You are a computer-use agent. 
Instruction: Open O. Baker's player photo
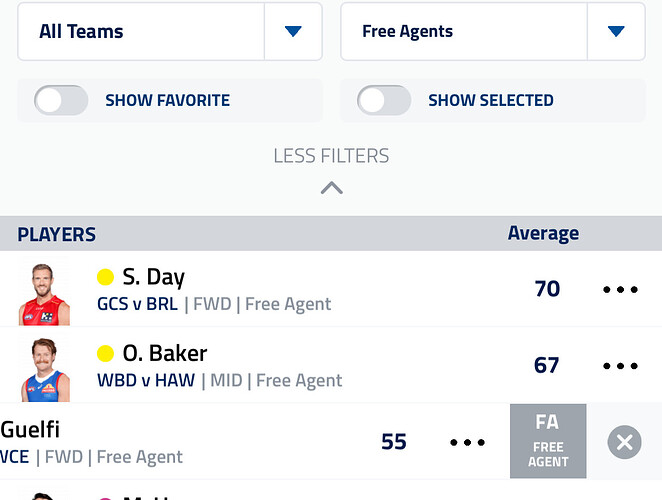(x=44, y=368)
